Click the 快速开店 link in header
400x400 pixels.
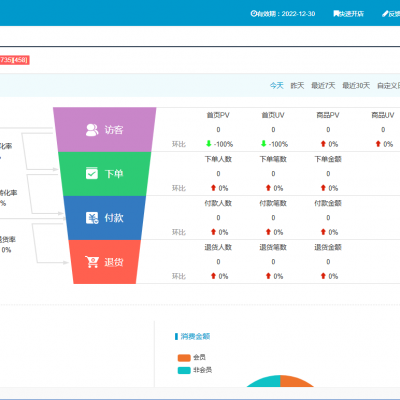pos(351,14)
